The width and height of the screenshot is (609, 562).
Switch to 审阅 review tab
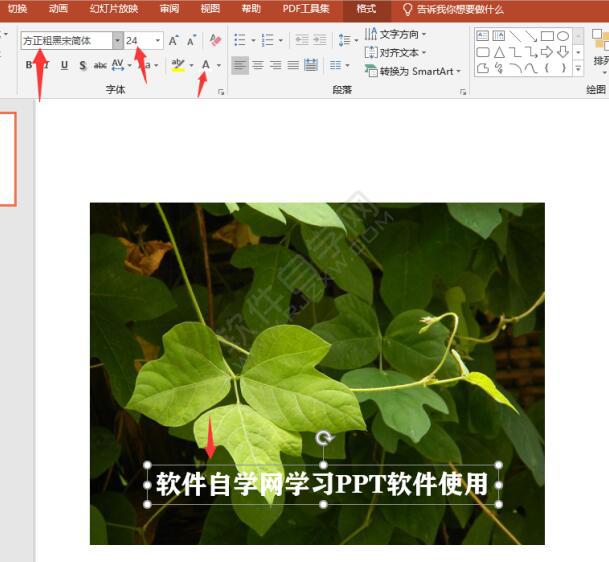170,9
